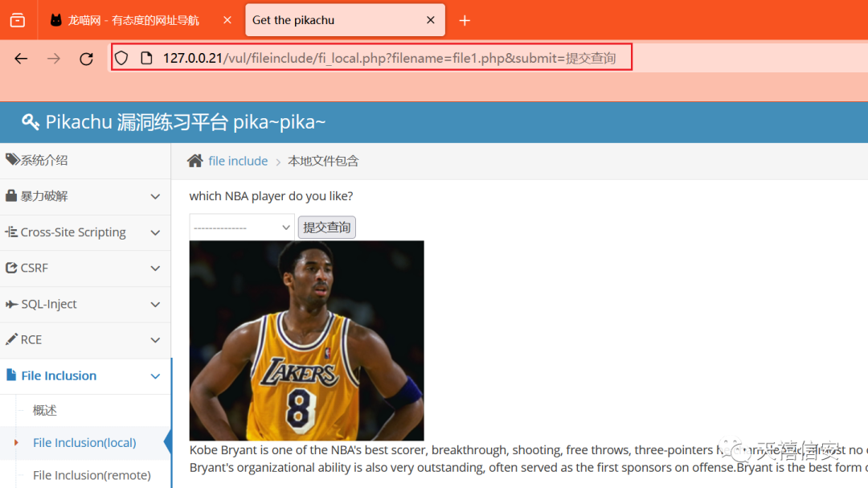The image size is (868, 488).
Task: Click the SQL-Inject plane icon
Action: coord(11,304)
